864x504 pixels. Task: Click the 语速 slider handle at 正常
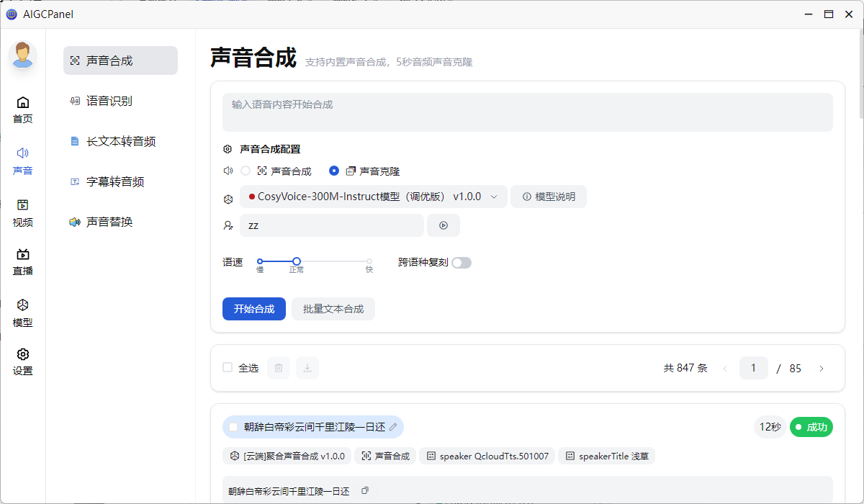[x=297, y=261]
